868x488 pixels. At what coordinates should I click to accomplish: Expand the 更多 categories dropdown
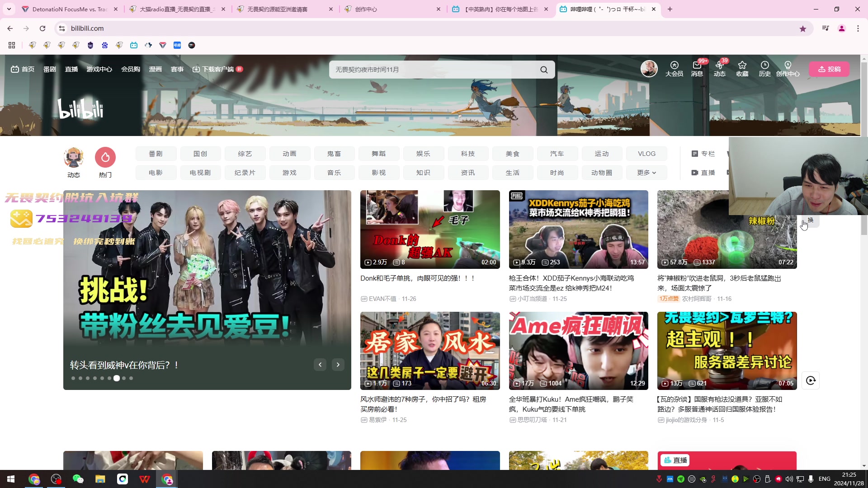[646, 173]
